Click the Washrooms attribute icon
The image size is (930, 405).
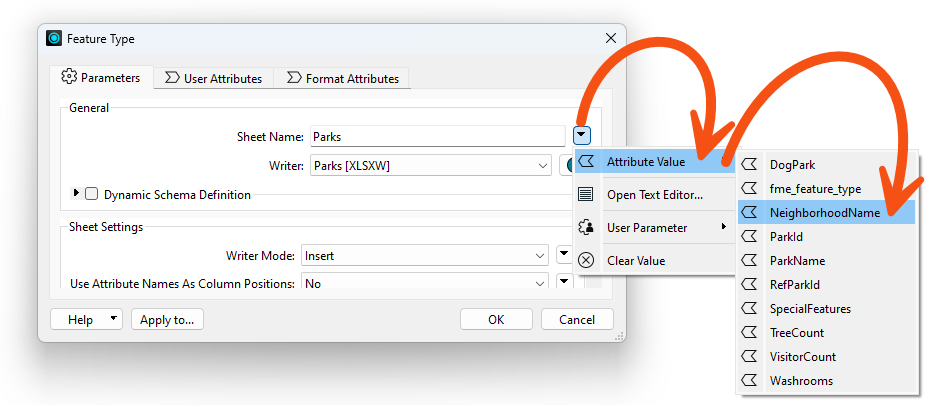[750, 380]
